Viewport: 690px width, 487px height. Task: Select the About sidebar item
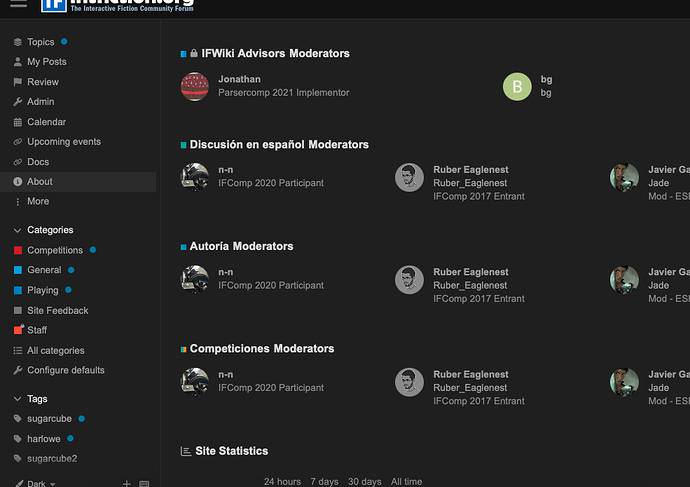point(78,182)
